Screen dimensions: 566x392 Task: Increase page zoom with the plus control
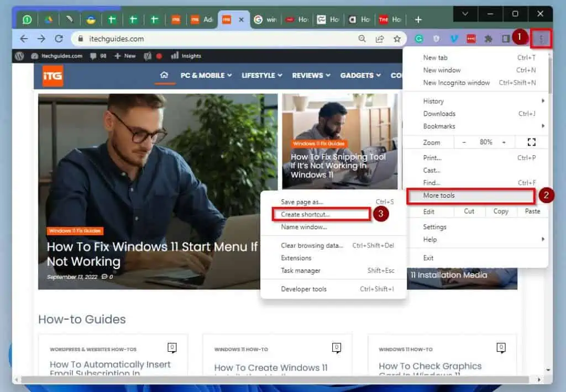coord(505,142)
